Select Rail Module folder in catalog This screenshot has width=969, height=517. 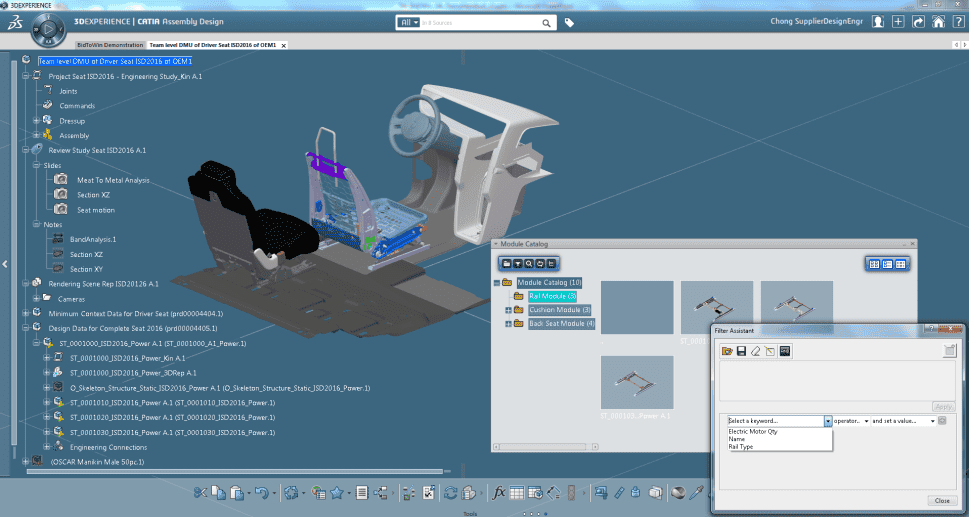(x=552, y=296)
